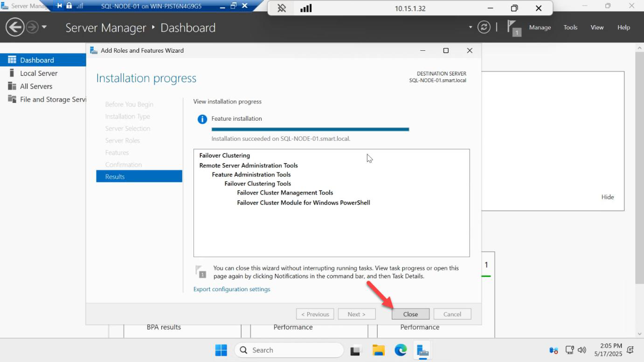644x362 pixels.
Task: Click Failover Cluster Management Tools entry
Action: coord(285,192)
